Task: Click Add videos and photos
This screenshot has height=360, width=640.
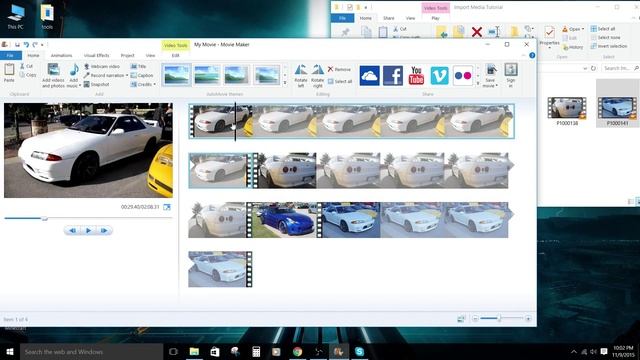Action: (x=53, y=75)
